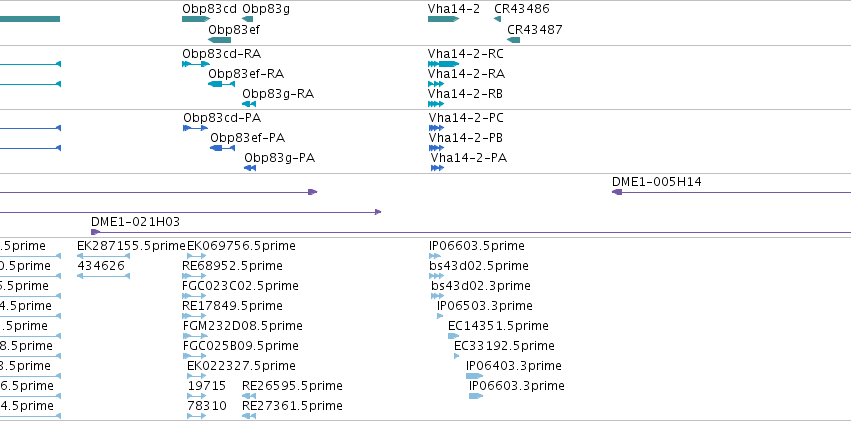851x421 pixels.
Task: Select the CR43486 gene arrow
Action: pyautogui.click(x=497, y=19)
